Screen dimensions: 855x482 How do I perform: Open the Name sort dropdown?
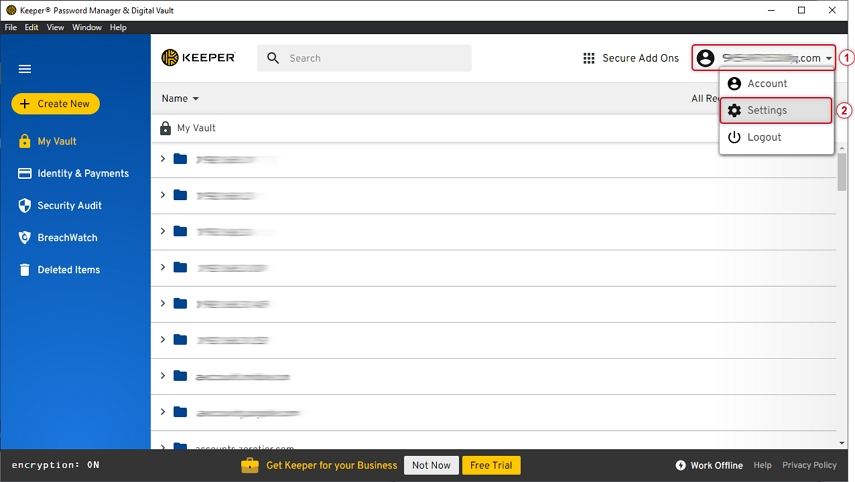[180, 99]
